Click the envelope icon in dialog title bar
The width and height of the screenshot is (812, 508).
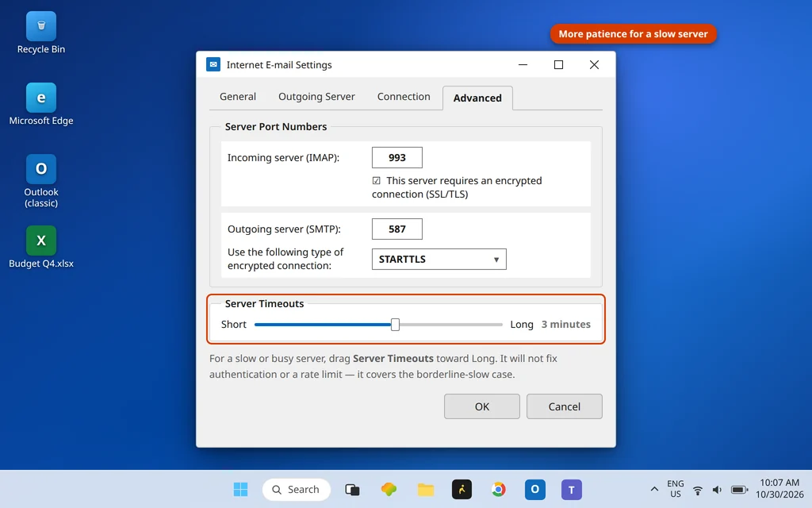[x=213, y=64]
